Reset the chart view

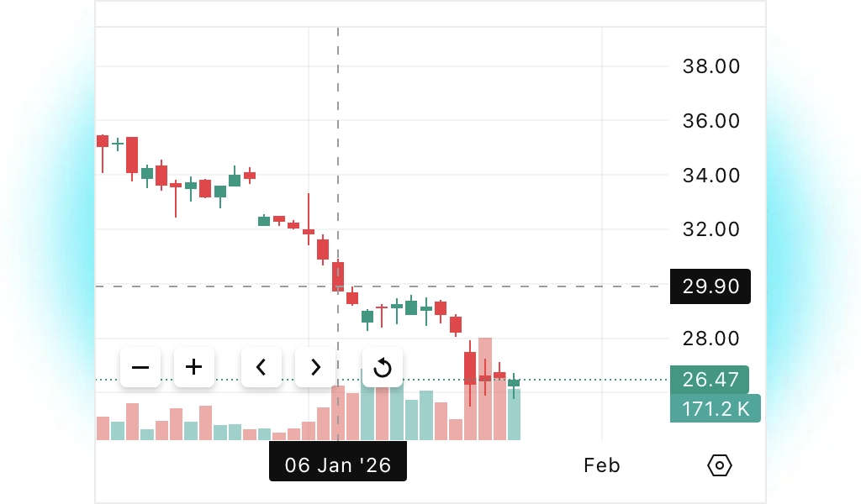pos(383,367)
